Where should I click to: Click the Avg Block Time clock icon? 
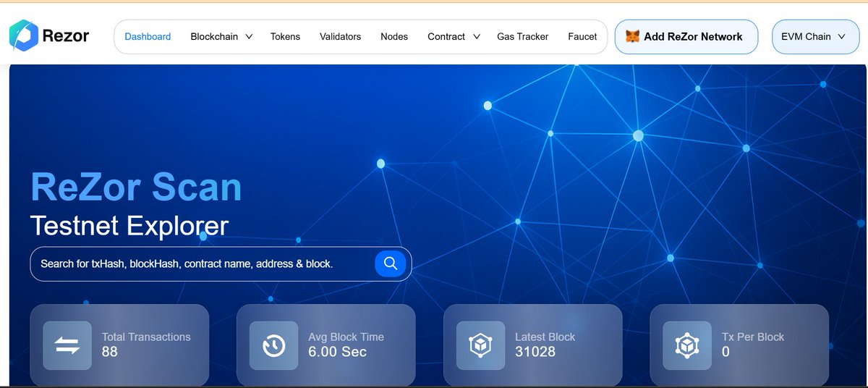click(x=273, y=346)
